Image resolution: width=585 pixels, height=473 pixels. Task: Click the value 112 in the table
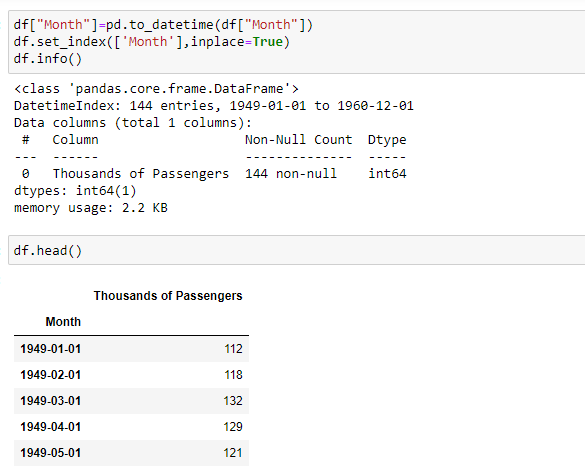[234, 349]
